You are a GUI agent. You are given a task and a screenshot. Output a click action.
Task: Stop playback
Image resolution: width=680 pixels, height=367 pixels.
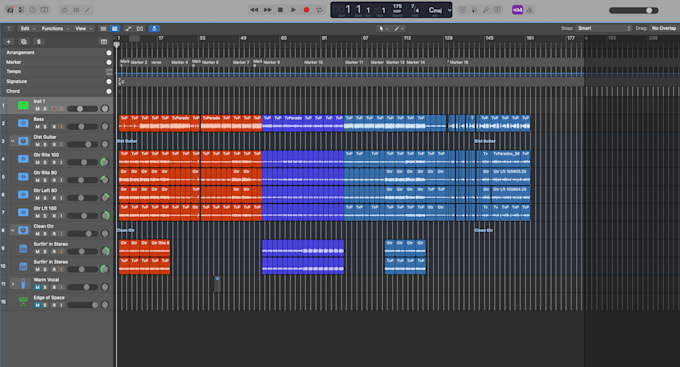pos(281,10)
